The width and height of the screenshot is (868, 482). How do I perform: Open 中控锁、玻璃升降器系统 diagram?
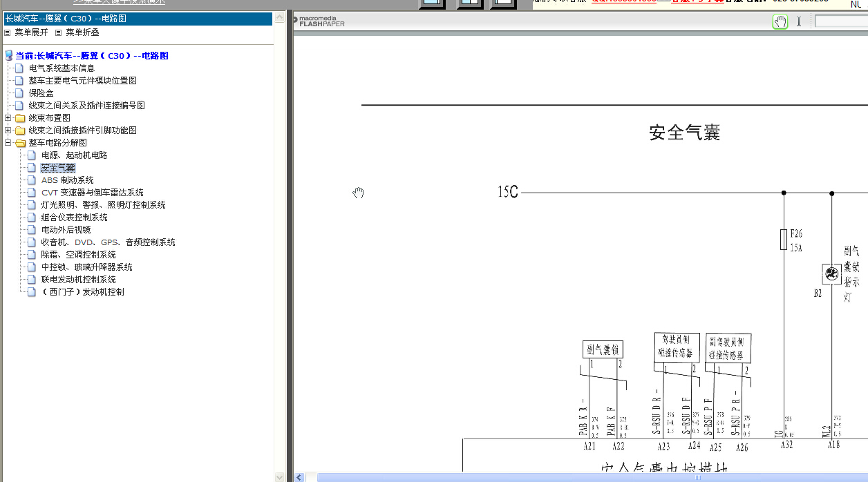(86, 267)
